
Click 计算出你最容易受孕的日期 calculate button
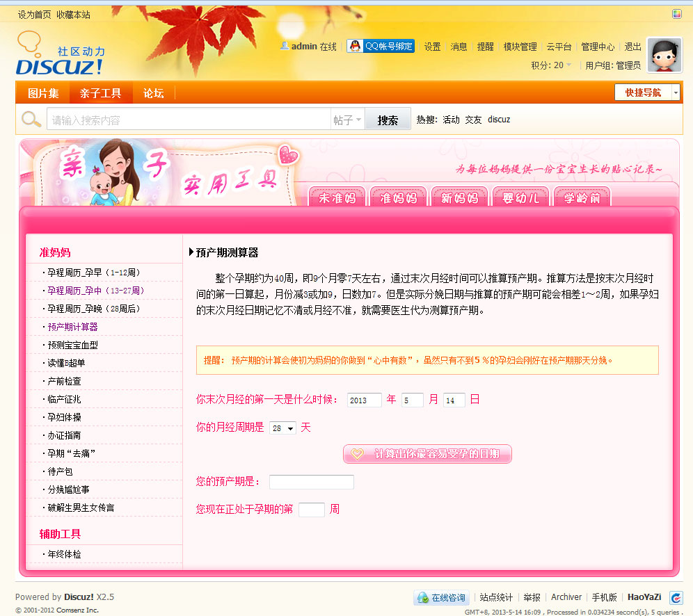(427, 454)
